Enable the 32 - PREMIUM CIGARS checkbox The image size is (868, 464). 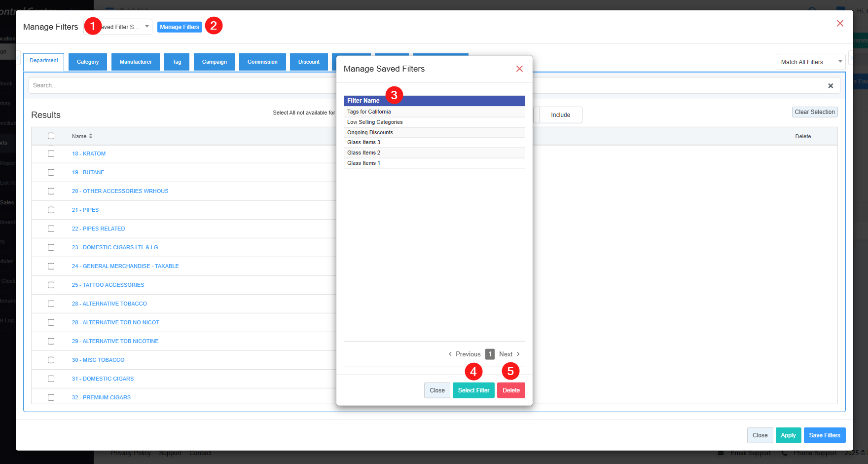(x=51, y=398)
